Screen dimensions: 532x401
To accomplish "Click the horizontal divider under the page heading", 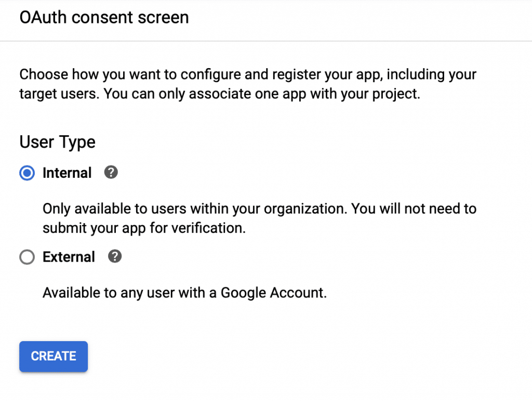I will (266, 41).
